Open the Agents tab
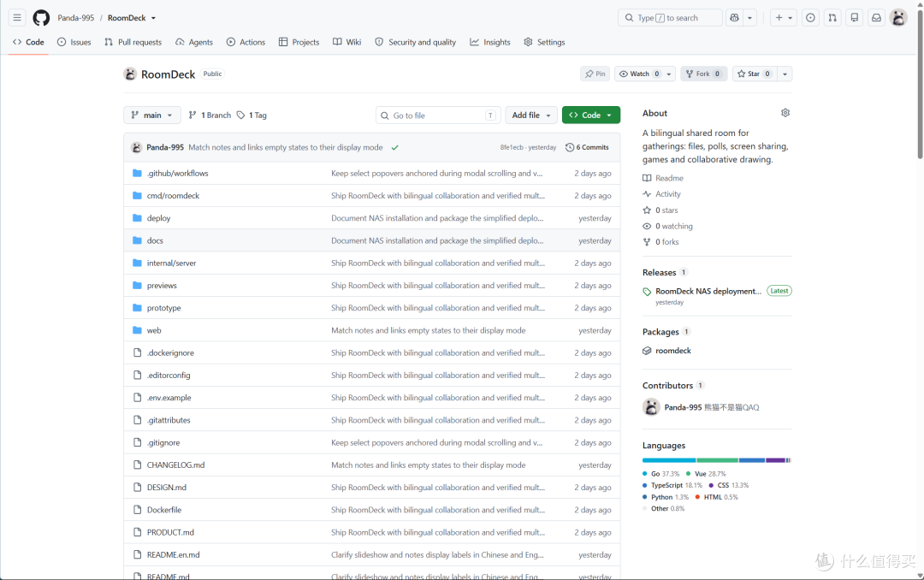924x580 pixels. (x=194, y=42)
